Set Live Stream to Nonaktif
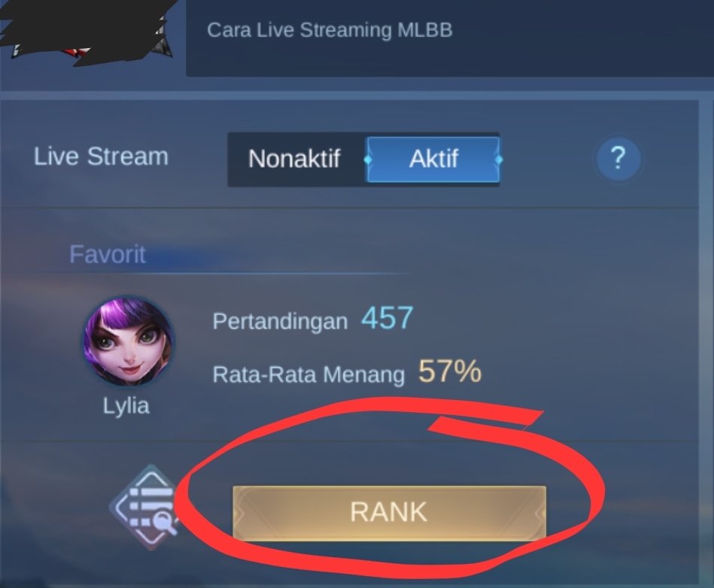This screenshot has height=588, width=714. (x=295, y=159)
